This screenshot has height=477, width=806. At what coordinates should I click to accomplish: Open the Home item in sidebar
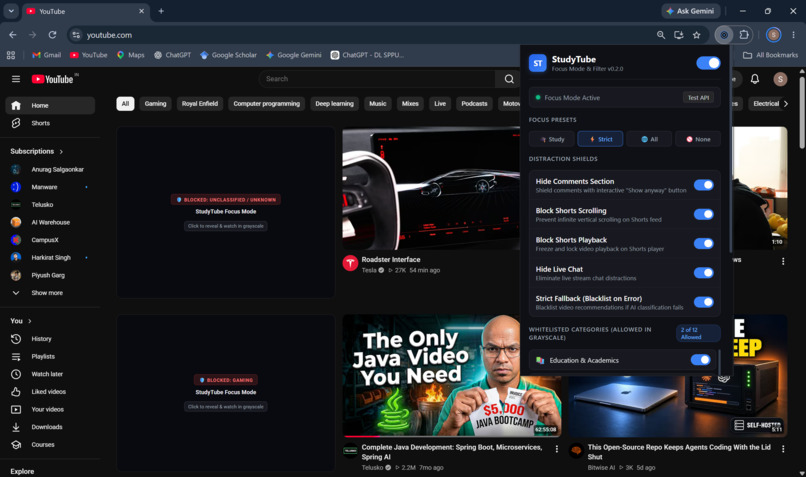(50, 105)
